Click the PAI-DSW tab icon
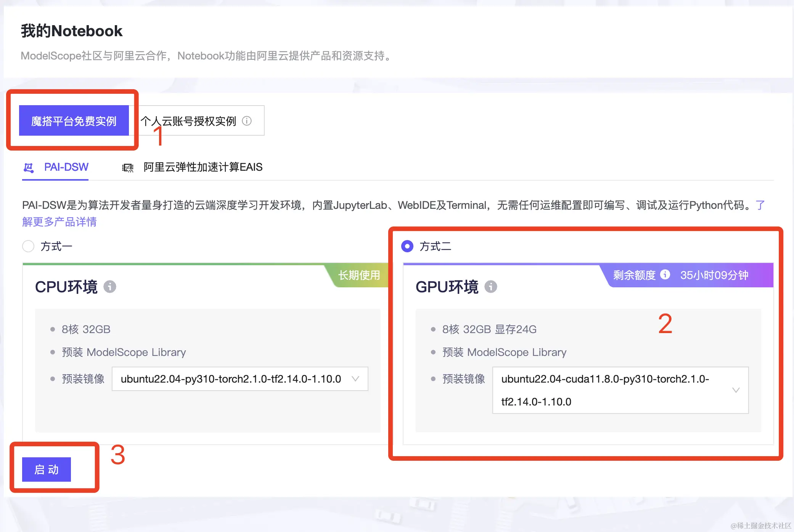Image resolution: width=794 pixels, height=532 pixels. click(29, 167)
